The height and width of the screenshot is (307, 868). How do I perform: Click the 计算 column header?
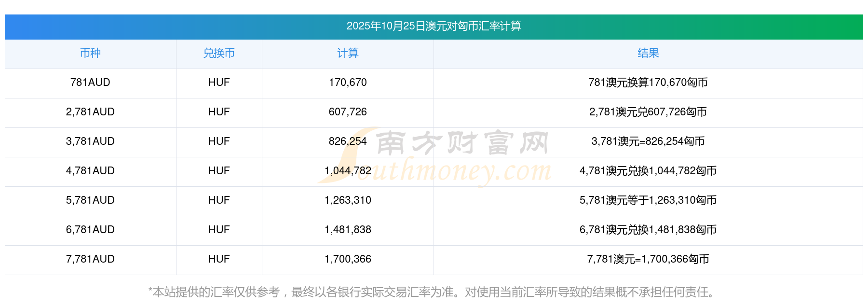pyautogui.click(x=348, y=53)
